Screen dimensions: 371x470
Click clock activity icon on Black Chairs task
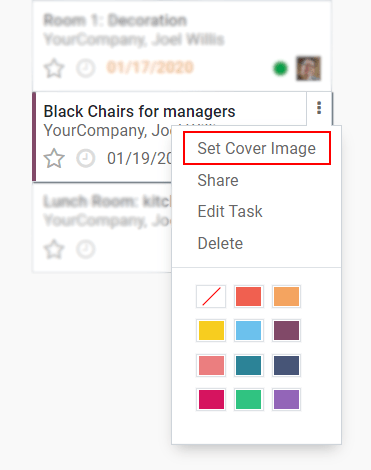(x=86, y=158)
